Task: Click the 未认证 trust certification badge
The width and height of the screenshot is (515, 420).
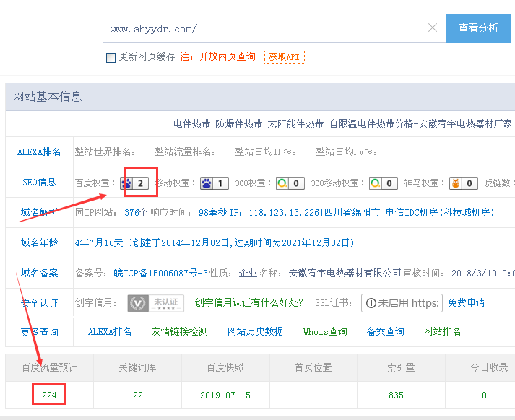Action: click(155, 303)
